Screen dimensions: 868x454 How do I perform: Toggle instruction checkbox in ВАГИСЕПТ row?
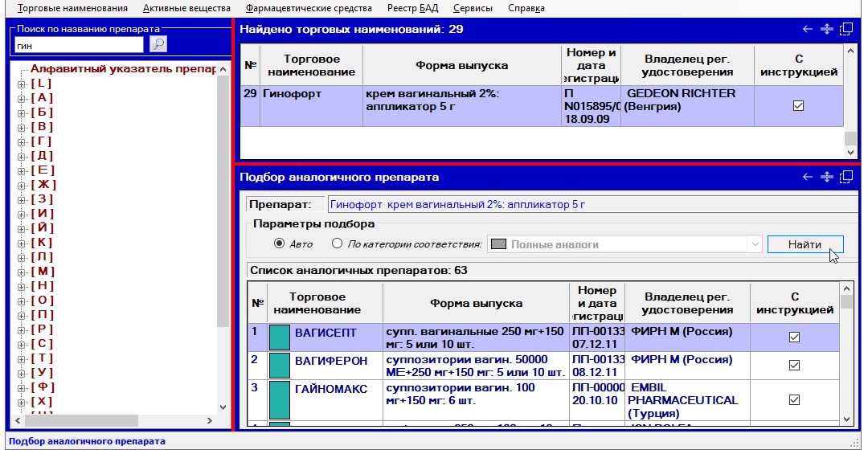click(x=794, y=337)
